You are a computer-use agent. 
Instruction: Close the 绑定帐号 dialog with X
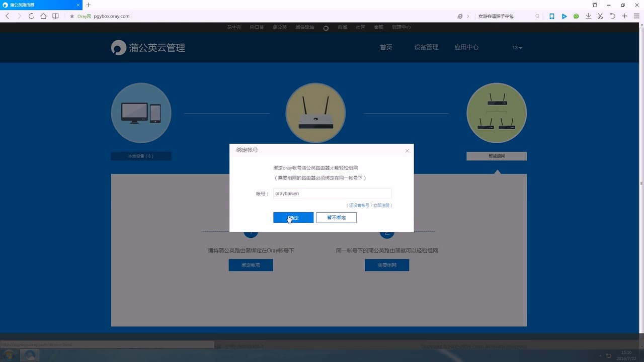(407, 151)
